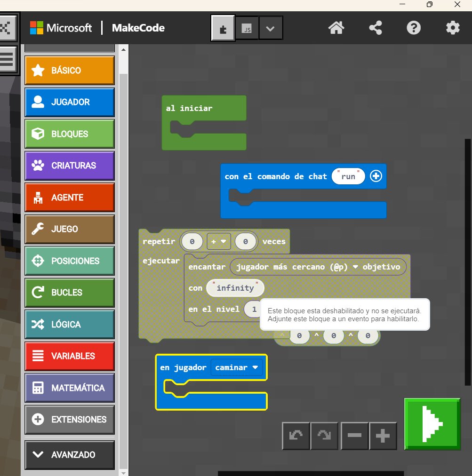Open the Help question mark icon
The image size is (472, 476).
tap(414, 28)
